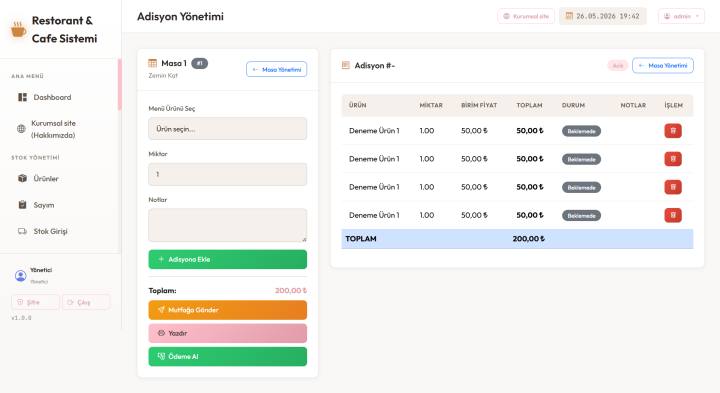720x393 pixels.
Task: Click the Zemin Kat label
Action: [163, 75]
